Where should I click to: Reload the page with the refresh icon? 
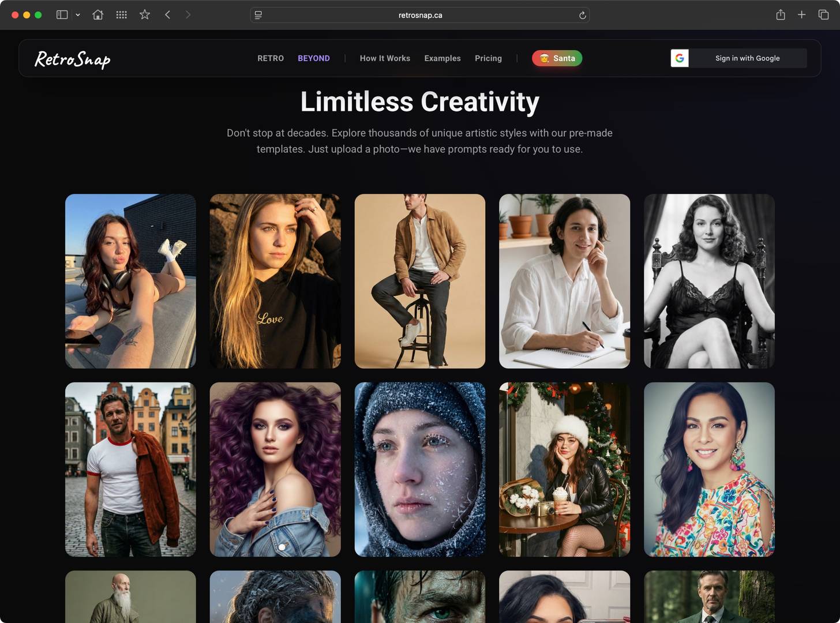click(x=583, y=15)
